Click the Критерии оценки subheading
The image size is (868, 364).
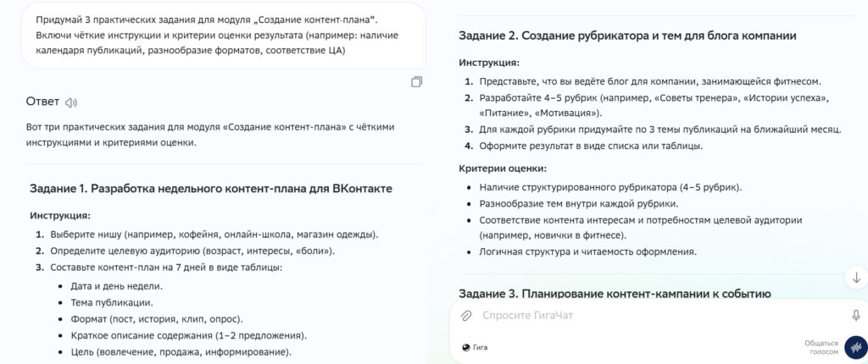[x=503, y=168]
